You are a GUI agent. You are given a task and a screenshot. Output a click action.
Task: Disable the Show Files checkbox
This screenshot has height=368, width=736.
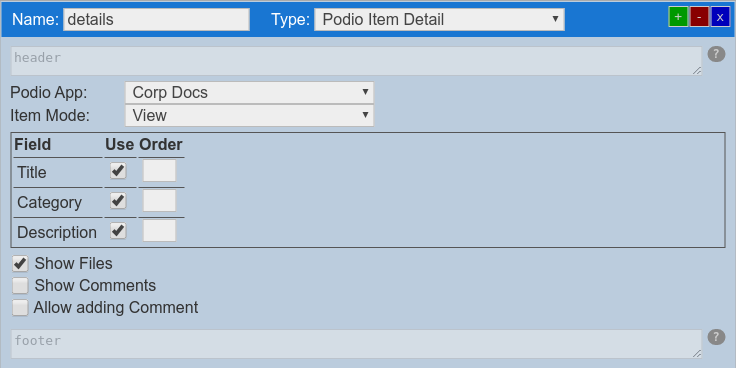point(20,264)
